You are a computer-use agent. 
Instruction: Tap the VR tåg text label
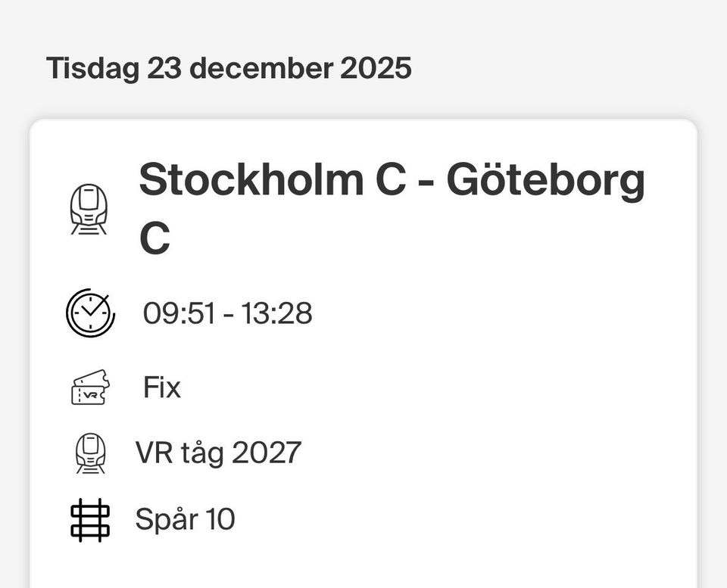180,453
